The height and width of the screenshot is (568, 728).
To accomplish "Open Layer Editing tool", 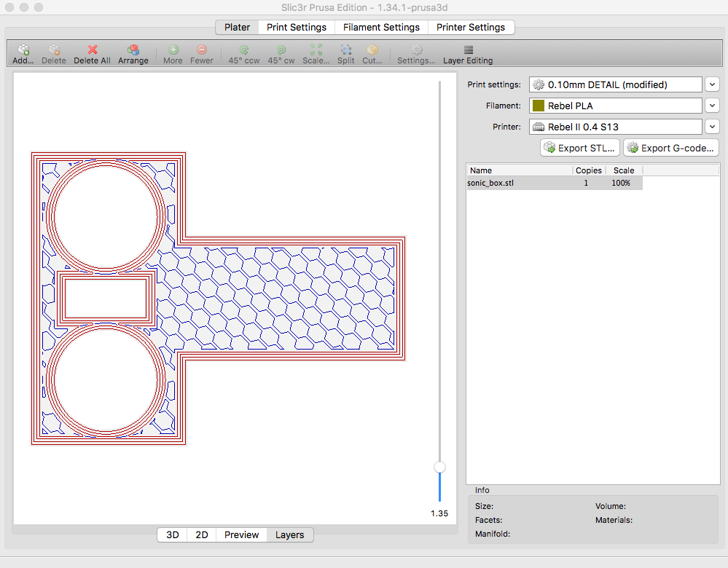I will 468,50.
